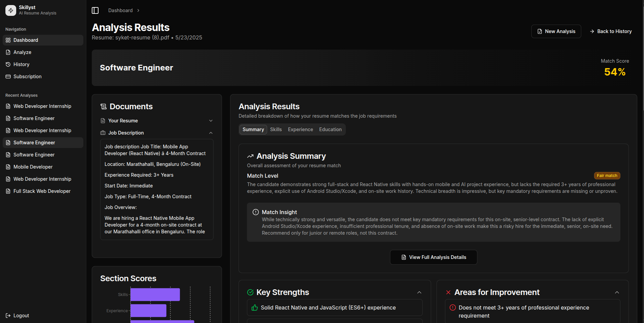Open History in navigation

(x=43, y=64)
